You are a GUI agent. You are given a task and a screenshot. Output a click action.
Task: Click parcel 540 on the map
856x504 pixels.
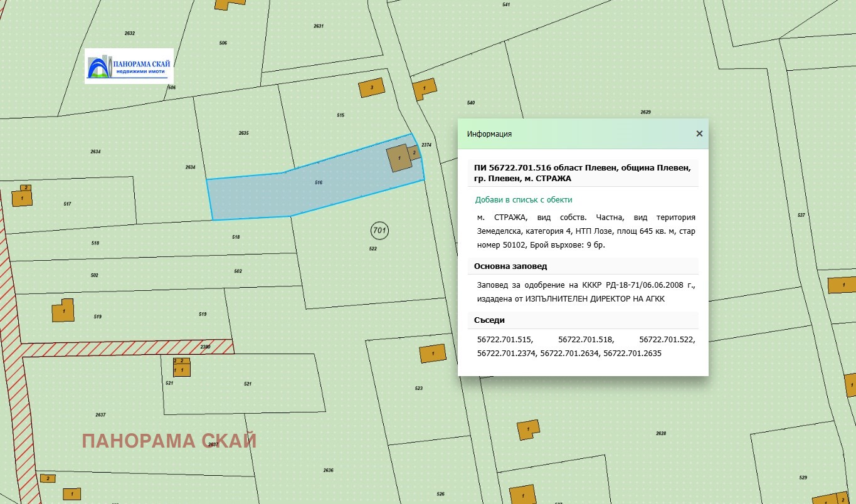tap(471, 103)
